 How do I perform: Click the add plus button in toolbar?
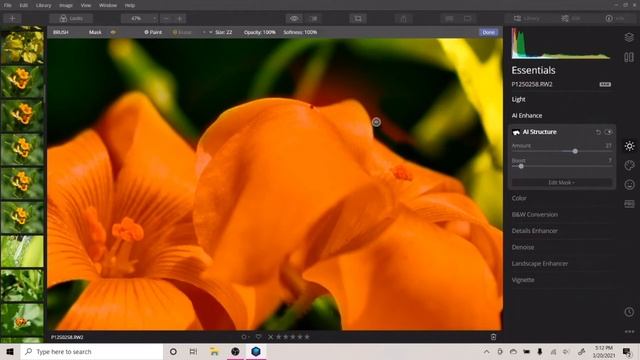click(12, 18)
